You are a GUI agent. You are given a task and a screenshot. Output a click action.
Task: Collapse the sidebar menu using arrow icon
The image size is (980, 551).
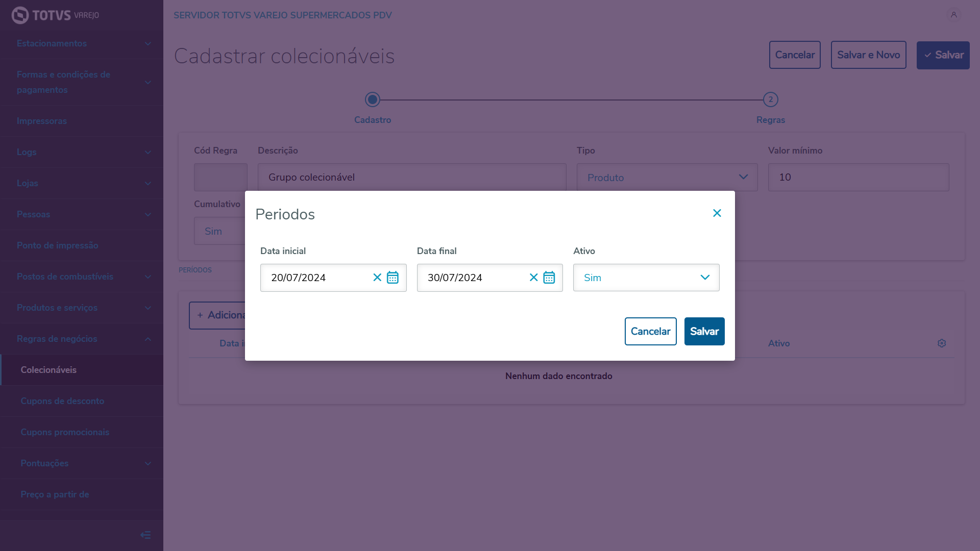[x=145, y=535]
